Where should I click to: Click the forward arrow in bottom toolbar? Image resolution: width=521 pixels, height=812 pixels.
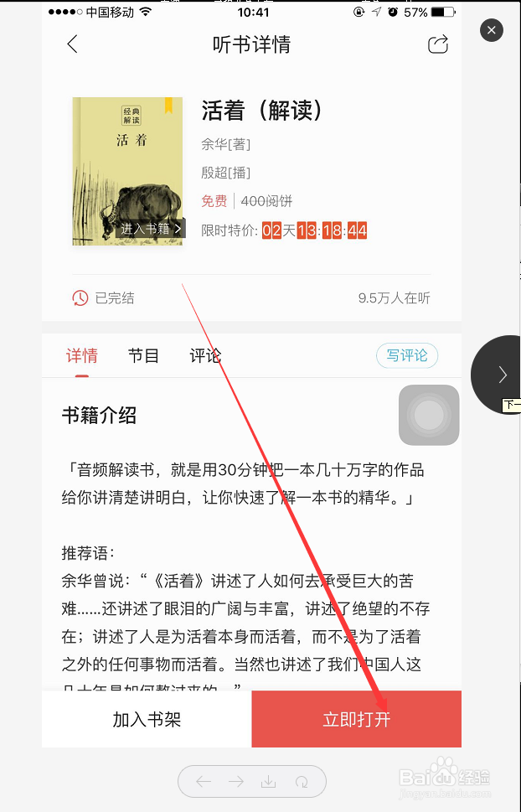point(235,782)
